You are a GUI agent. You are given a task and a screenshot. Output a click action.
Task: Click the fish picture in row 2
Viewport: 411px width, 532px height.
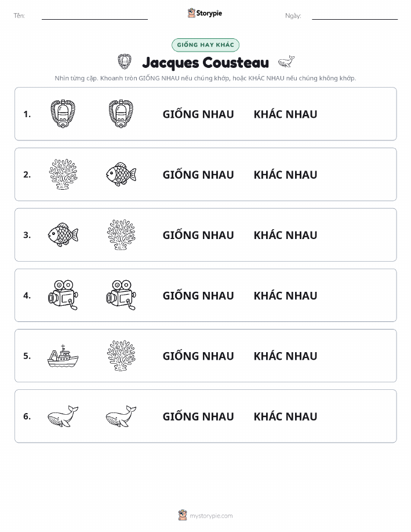(121, 174)
